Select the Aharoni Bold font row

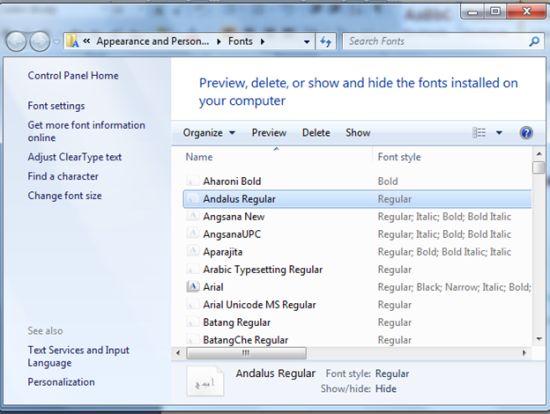[357, 181]
